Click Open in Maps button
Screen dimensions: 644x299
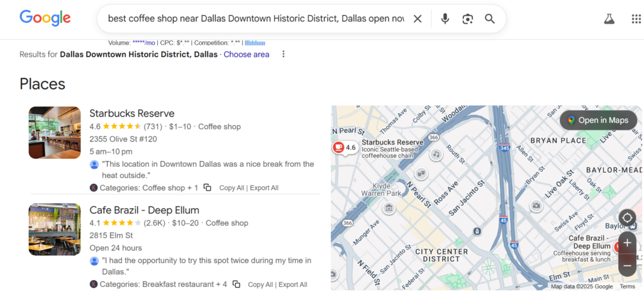598,120
